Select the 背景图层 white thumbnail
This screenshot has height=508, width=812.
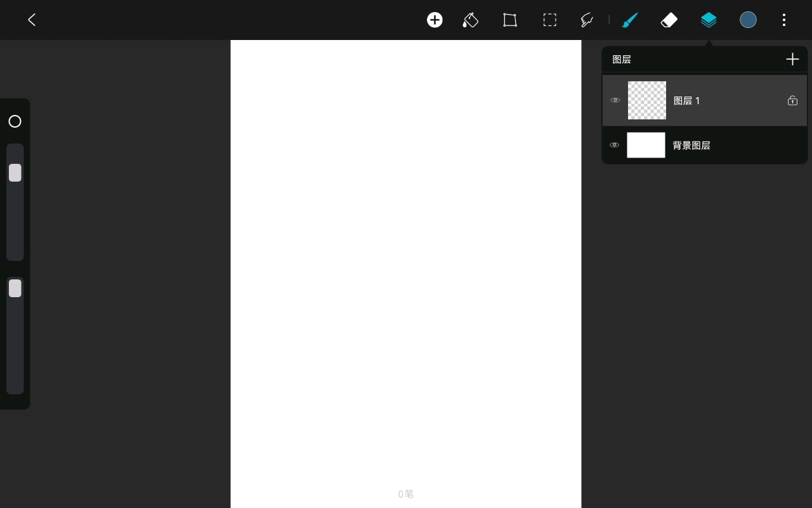click(646, 145)
